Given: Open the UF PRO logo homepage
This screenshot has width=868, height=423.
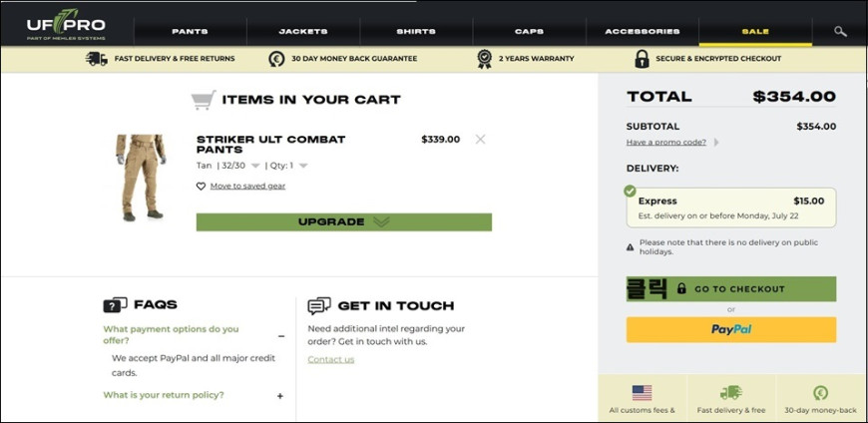Looking at the screenshot, I should pos(66,24).
